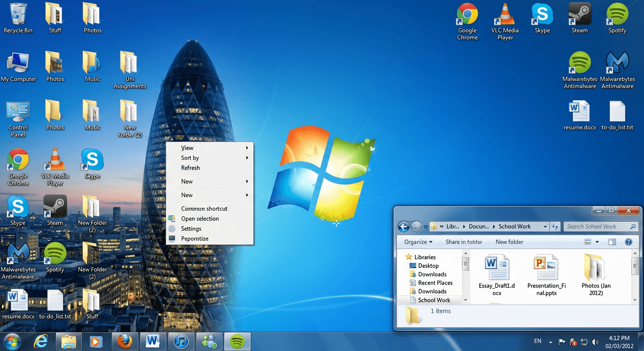644x351 pixels.
Task: Click the EN language indicator
Action: coord(538,341)
